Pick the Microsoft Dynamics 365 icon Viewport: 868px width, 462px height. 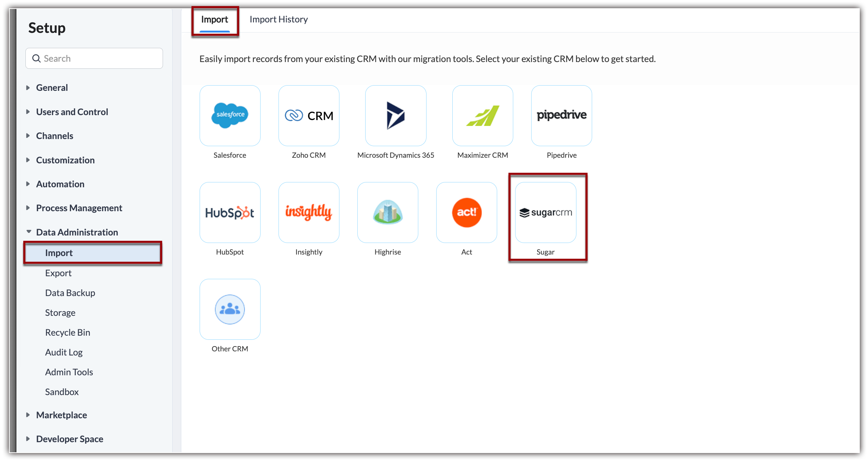point(395,115)
